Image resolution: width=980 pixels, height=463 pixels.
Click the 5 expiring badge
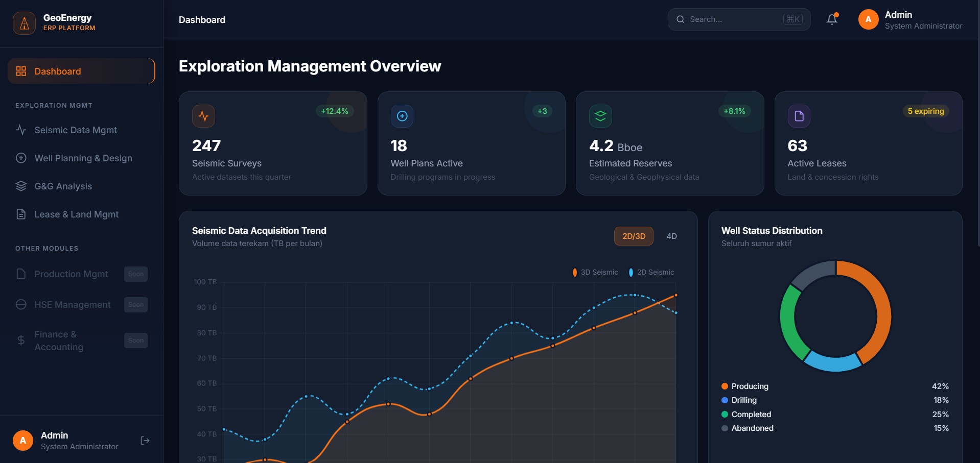coord(926,111)
